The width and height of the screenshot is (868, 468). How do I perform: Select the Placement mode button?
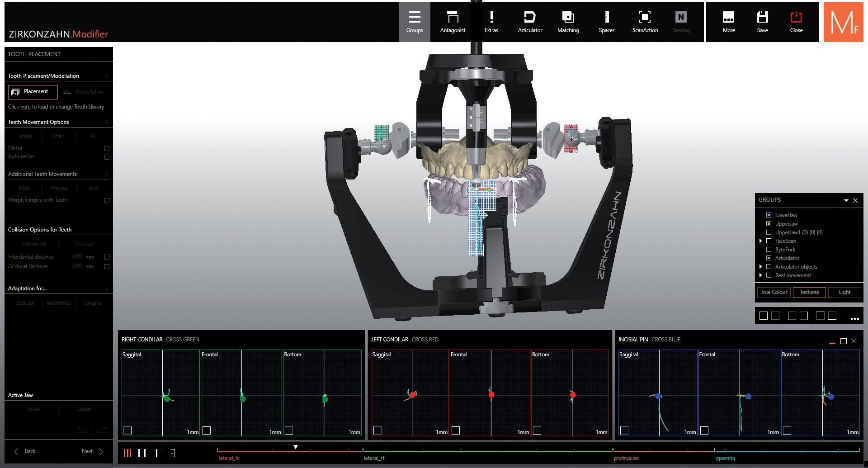(33, 92)
